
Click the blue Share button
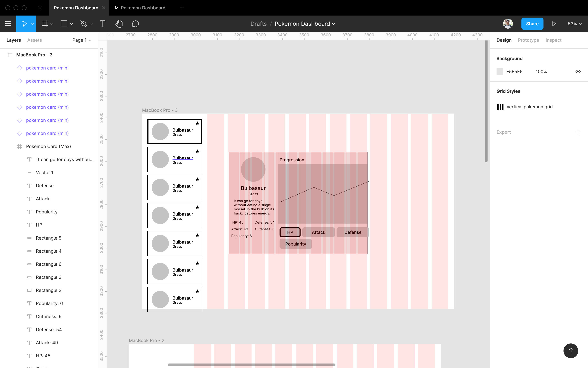532,24
